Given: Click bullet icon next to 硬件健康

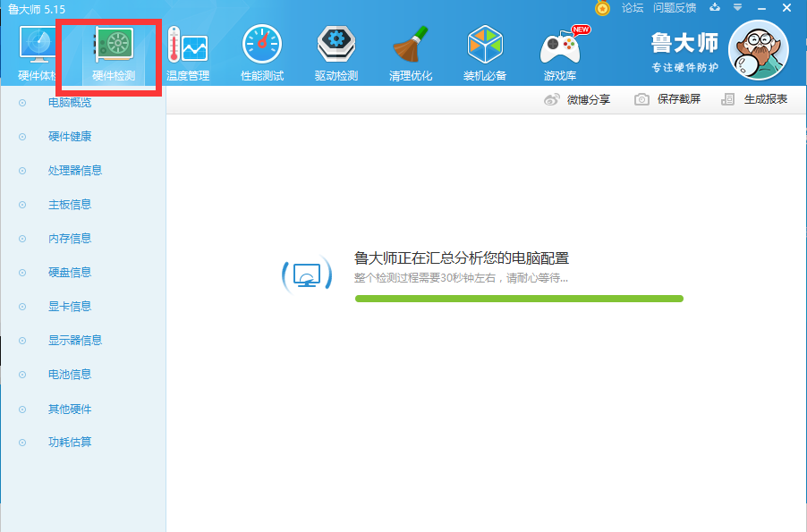Looking at the screenshot, I should (x=22, y=137).
